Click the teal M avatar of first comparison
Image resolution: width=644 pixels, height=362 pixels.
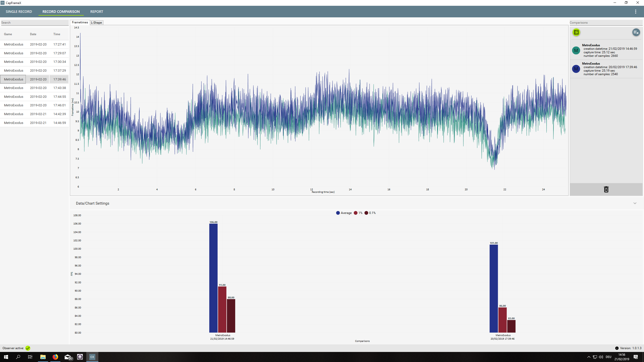point(576,51)
